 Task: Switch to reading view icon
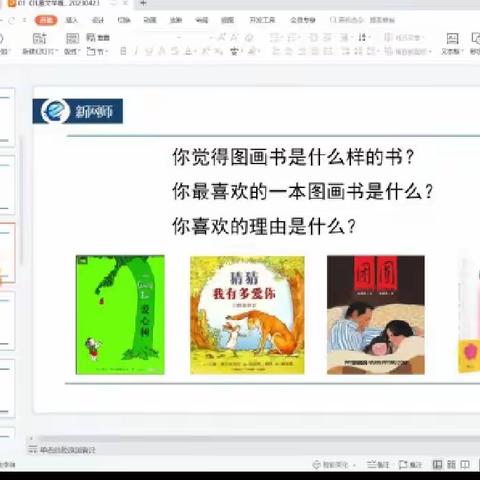click(x=465, y=464)
